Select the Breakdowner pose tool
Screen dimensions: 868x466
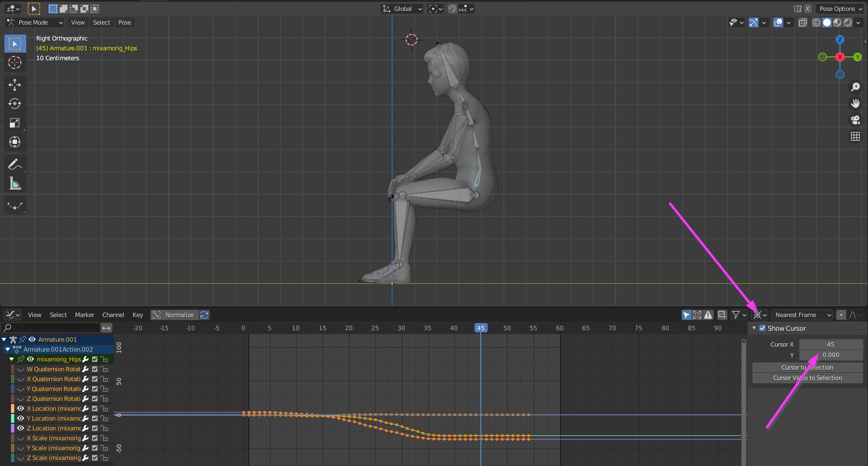[15, 206]
